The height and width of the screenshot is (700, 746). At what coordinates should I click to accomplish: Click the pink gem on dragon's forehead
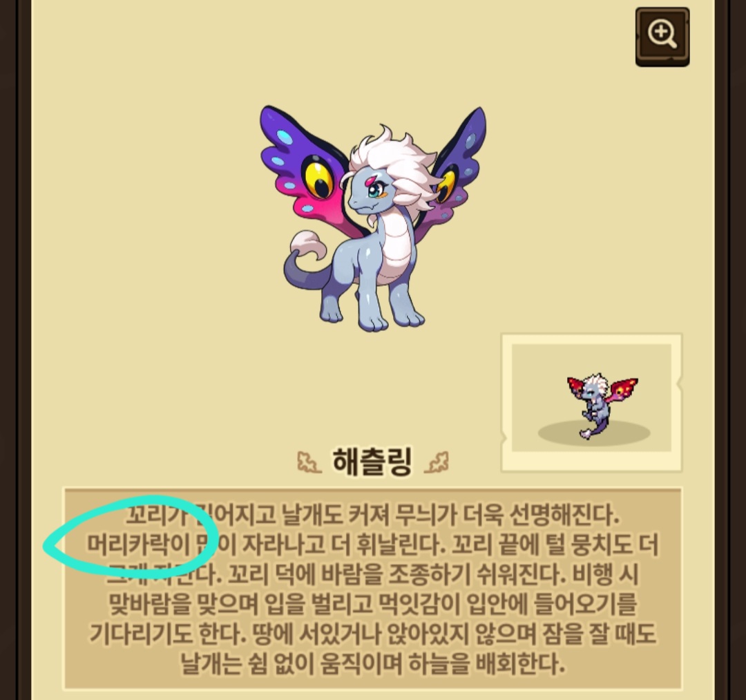pyautogui.click(x=370, y=180)
